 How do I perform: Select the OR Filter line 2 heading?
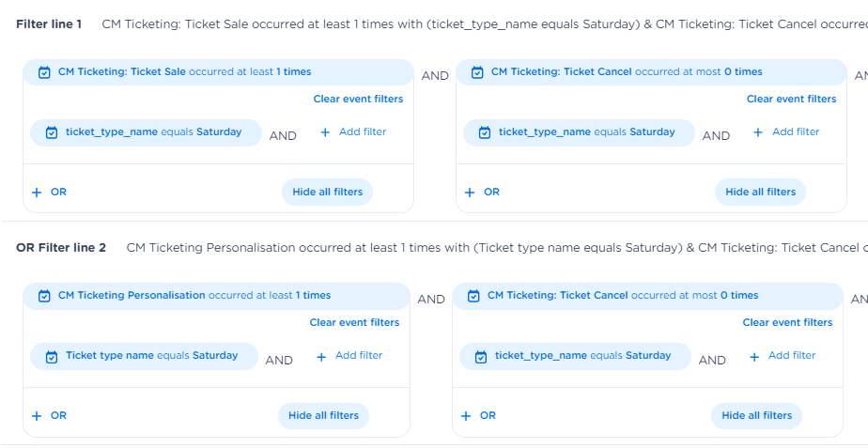61,248
